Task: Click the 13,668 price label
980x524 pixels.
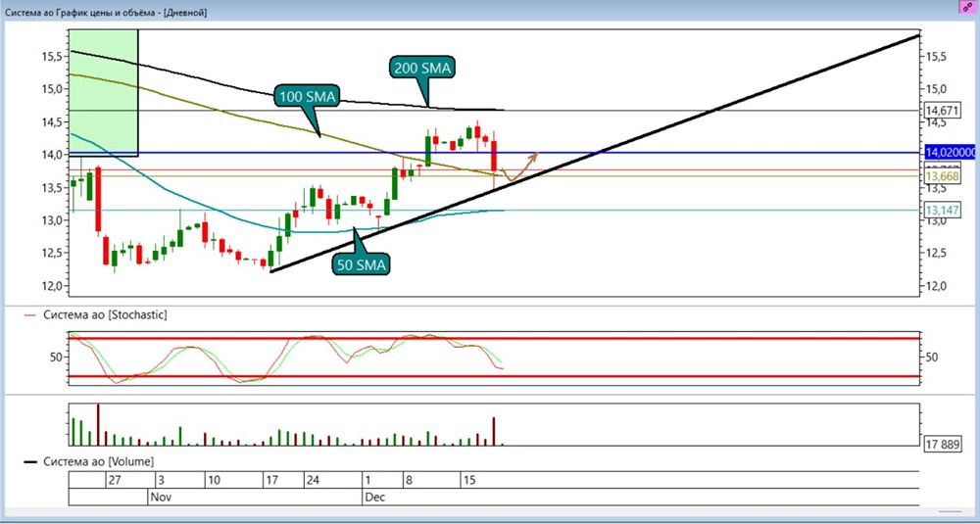Action: [941, 177]
